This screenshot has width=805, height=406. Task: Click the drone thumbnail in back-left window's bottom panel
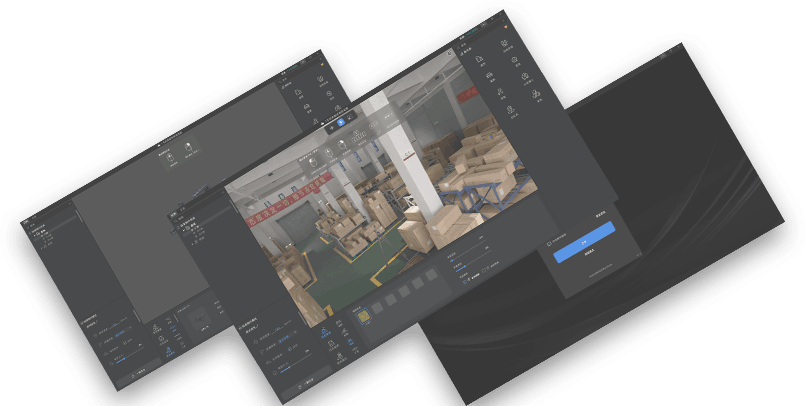198,321
